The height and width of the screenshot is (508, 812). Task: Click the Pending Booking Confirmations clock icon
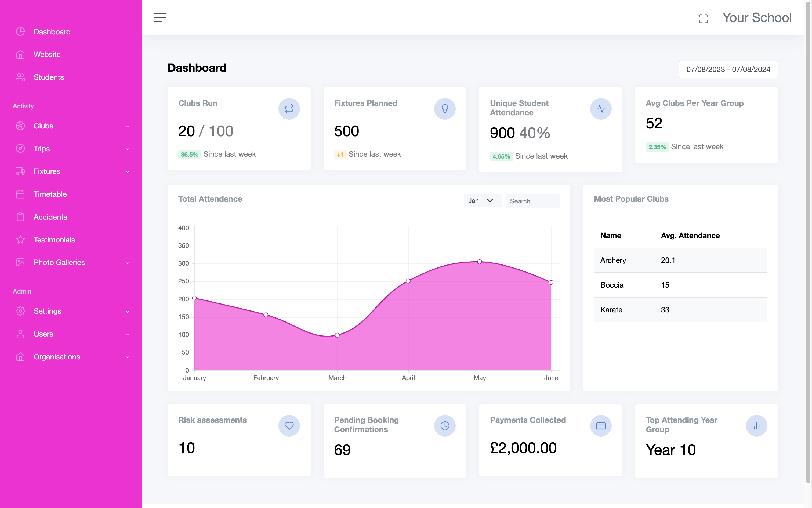[445, 426]
